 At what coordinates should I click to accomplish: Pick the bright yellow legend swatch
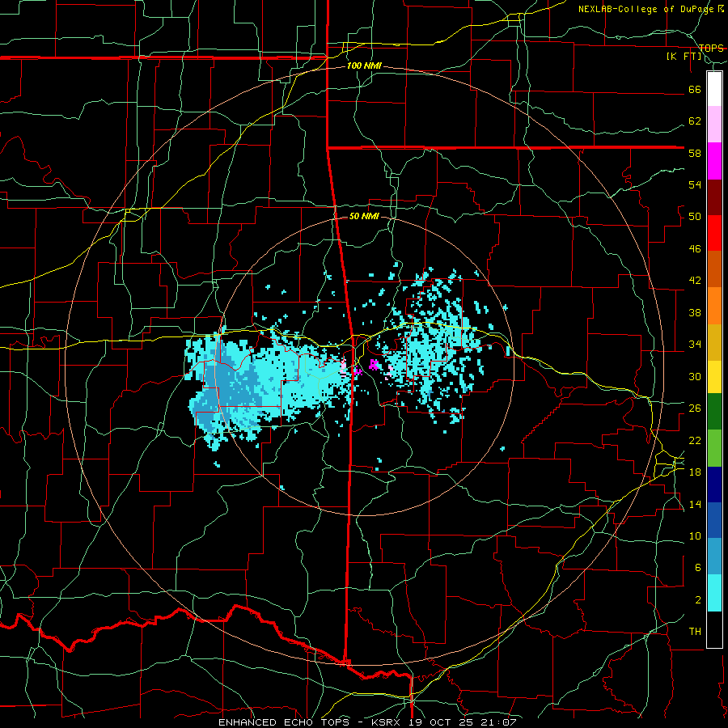[714, 377]
